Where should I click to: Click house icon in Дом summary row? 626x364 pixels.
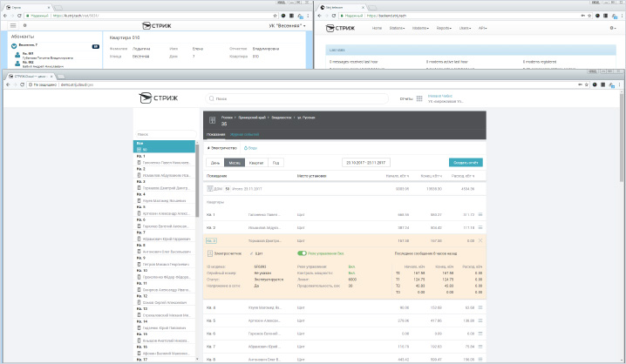(x=209, y=189)
